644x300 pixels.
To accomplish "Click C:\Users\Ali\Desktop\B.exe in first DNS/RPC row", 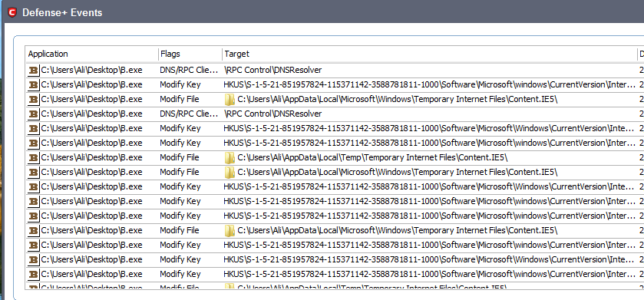I will click(x=91, y=70).
